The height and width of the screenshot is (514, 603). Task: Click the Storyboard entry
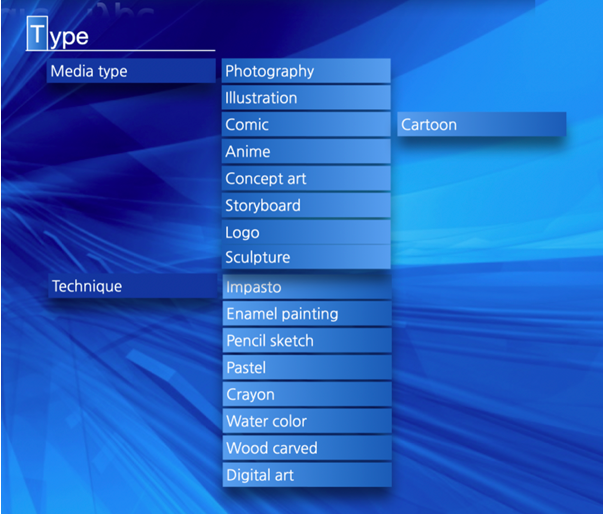click(x=306, y=205)
